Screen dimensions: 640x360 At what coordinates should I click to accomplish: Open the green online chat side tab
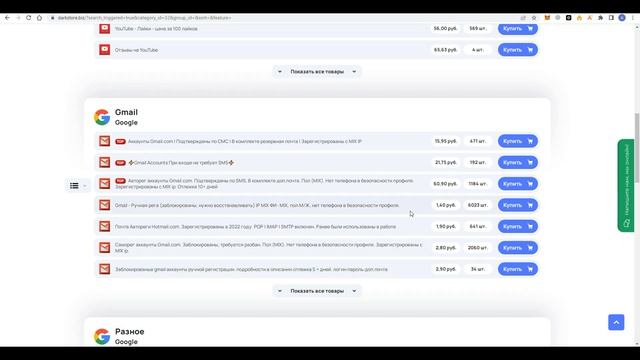[x=626, y=186]
